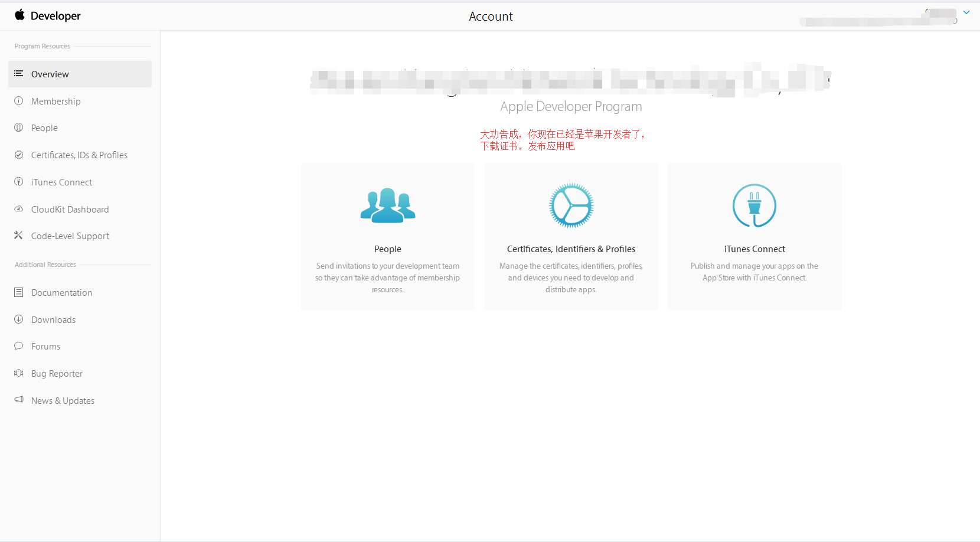Screen dimensions: 980x542
Task: Click the CloudKit Dashboard cloud icon
Action: [19, 209]
